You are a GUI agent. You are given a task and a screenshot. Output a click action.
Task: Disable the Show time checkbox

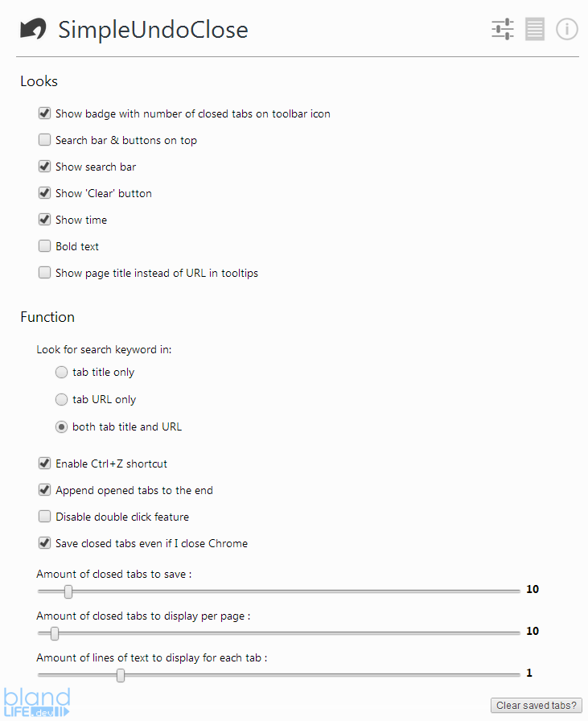[x=44, y=220]
